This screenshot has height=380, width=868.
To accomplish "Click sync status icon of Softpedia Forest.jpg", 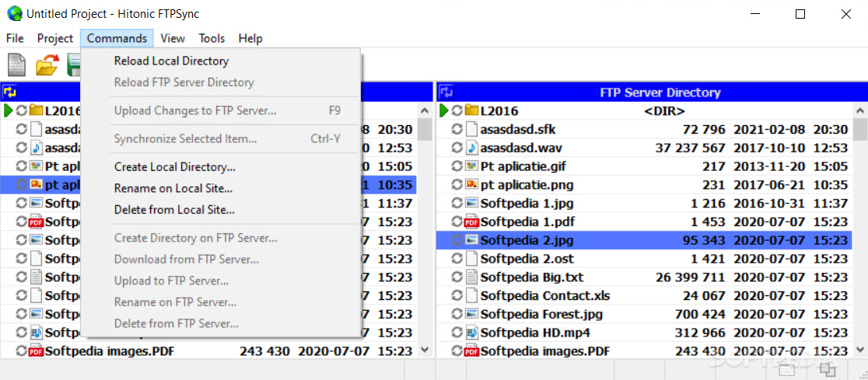I will click(x=457, y=314).
